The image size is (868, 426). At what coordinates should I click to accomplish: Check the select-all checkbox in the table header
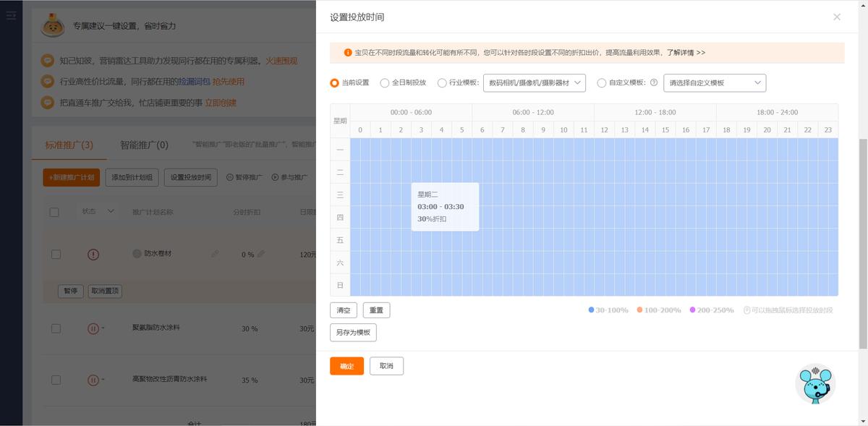[54, 212]
